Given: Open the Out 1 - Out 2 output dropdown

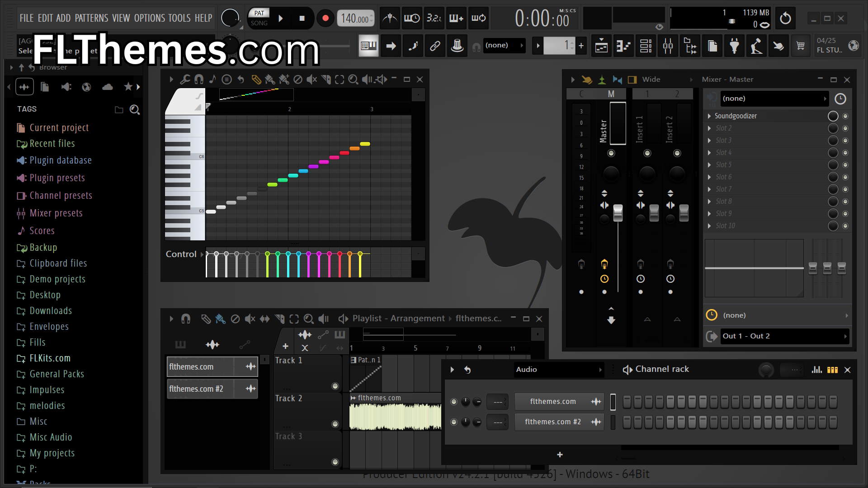Looking at the screenshot, I should [784, 336].
